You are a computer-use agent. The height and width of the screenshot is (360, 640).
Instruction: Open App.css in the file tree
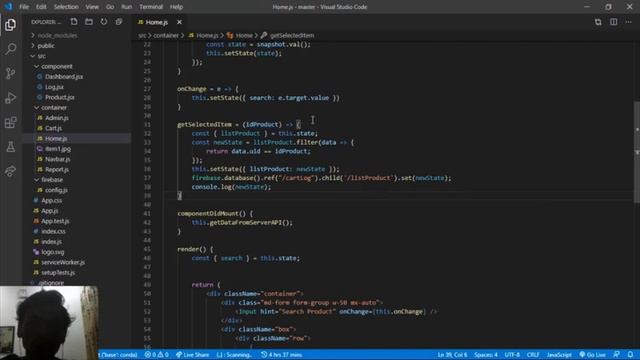click(51, 200)
